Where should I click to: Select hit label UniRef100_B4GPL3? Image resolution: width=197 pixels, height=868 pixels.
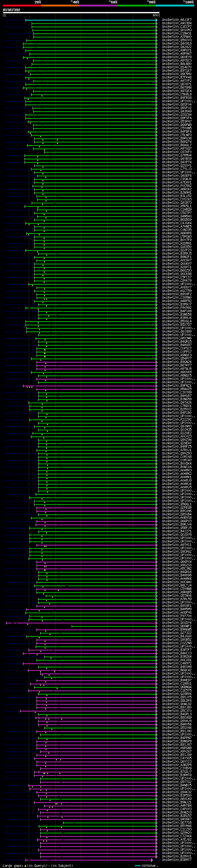point(177,714)
